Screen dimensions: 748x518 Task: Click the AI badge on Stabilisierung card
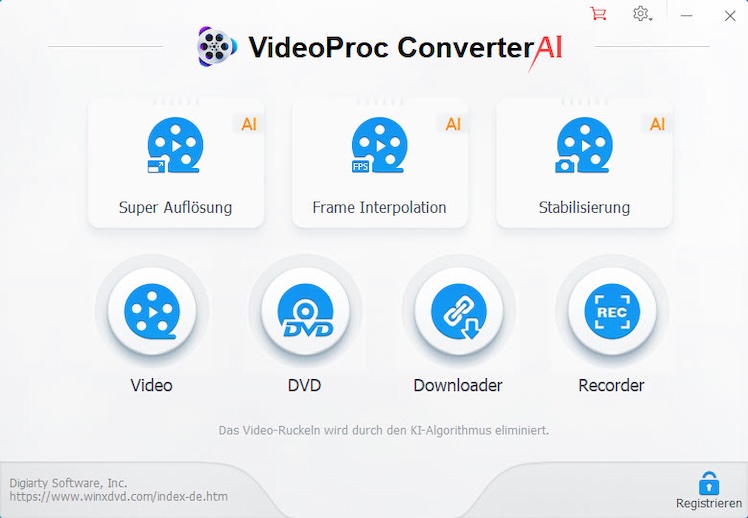(x=657, y=124)
